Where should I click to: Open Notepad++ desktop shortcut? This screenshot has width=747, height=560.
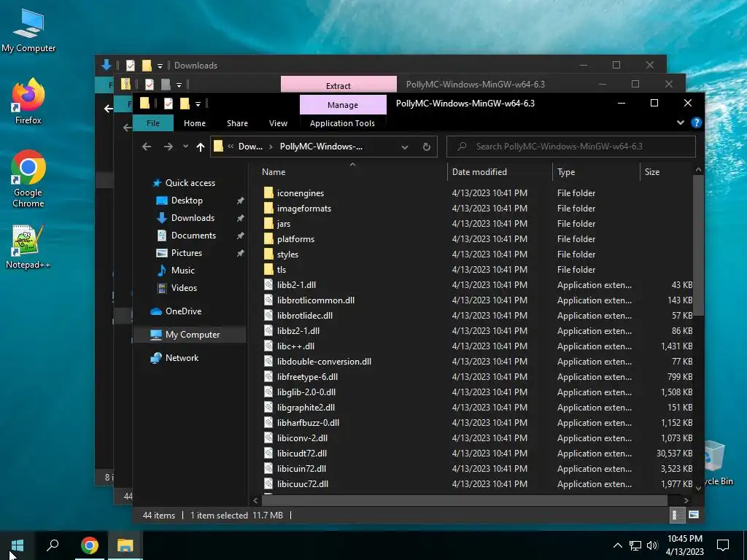(x=28, y=246)
